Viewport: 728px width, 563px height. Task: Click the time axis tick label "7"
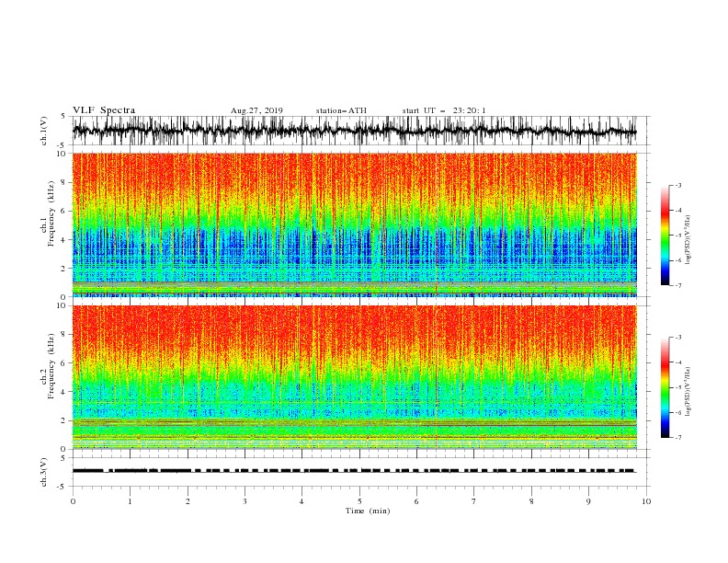(474, 501)
